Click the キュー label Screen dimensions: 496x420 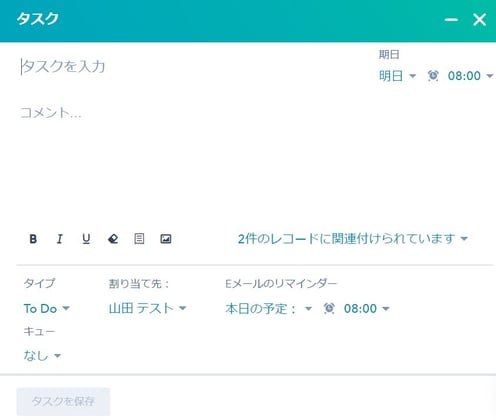(39, 331)
